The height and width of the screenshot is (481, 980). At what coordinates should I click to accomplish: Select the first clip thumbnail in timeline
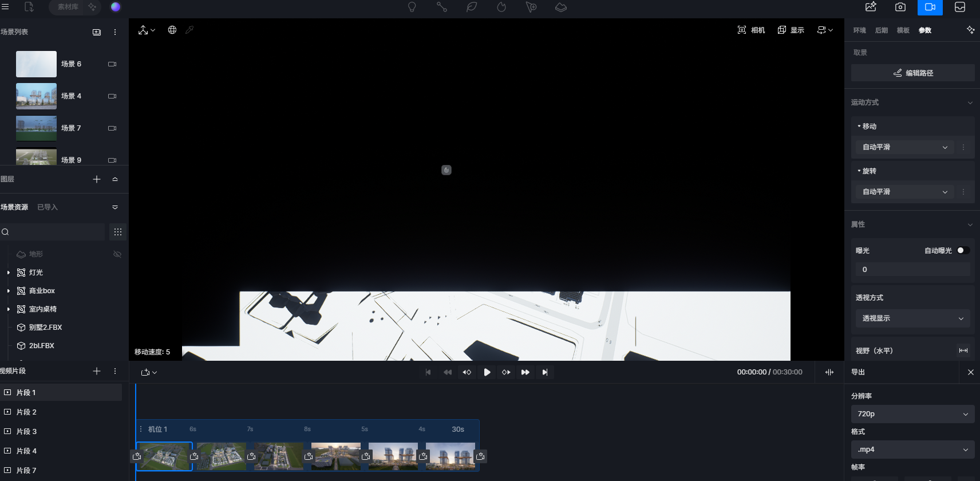pyautogui.click(x=165, y=456)
